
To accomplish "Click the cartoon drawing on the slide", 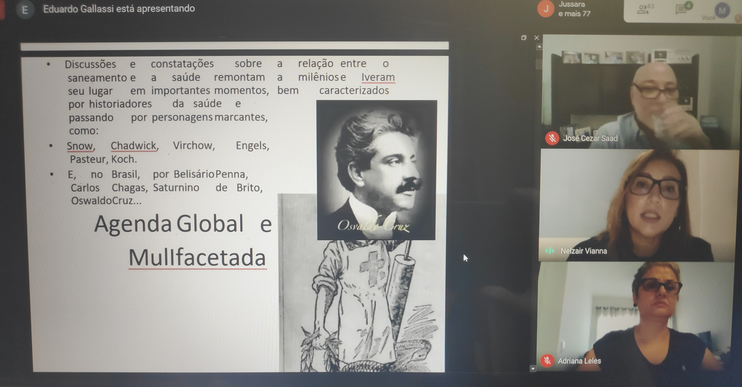I will click(362, 305).
